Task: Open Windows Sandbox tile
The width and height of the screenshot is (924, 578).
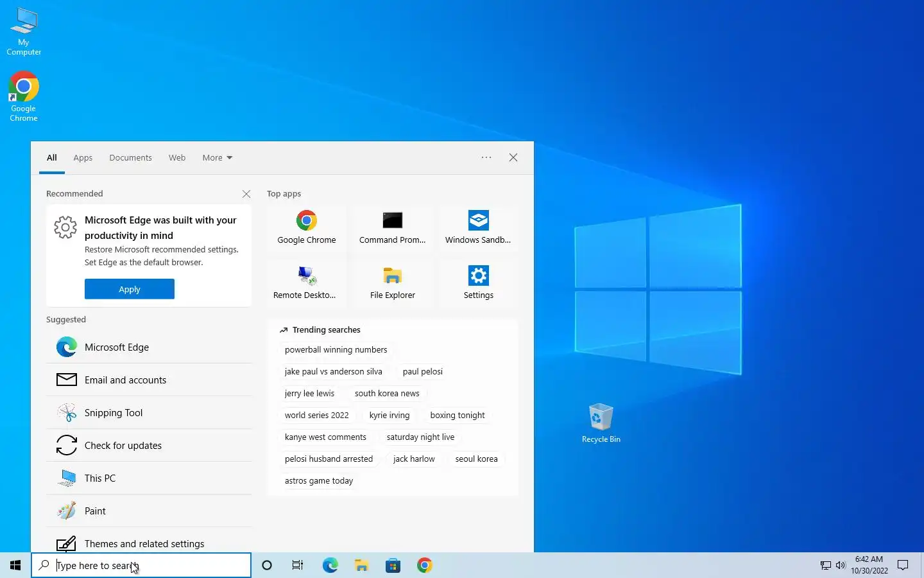Action: pyautogui.click(x=478, y=228)
